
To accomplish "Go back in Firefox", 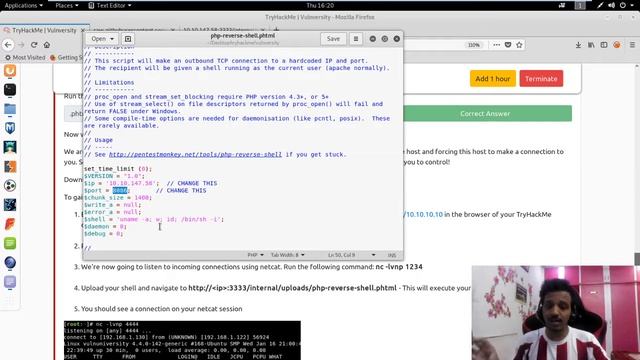I will click(x=8, y=45).
